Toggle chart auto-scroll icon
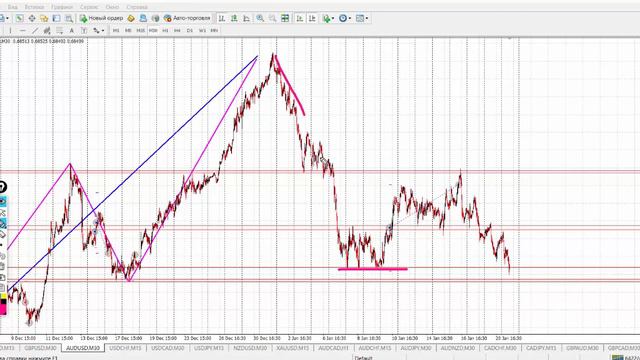This screenshot has height=360, width=640. 300,18
